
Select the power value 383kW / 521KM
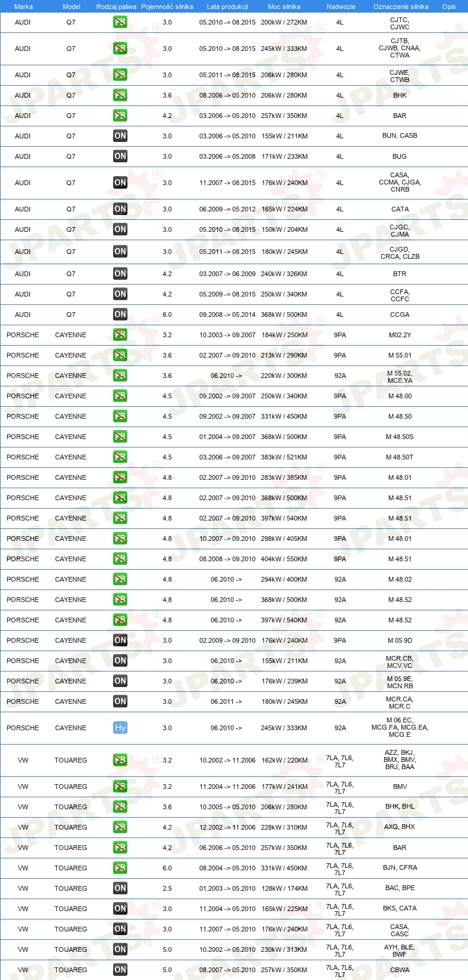pos(284,457)
